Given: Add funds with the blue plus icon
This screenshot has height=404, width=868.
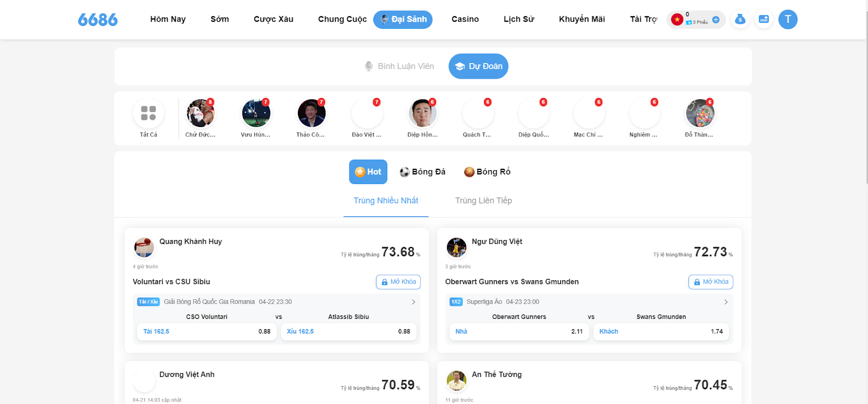Looking at the screenshot, I should pyautogui.click(x=716, y=20).
